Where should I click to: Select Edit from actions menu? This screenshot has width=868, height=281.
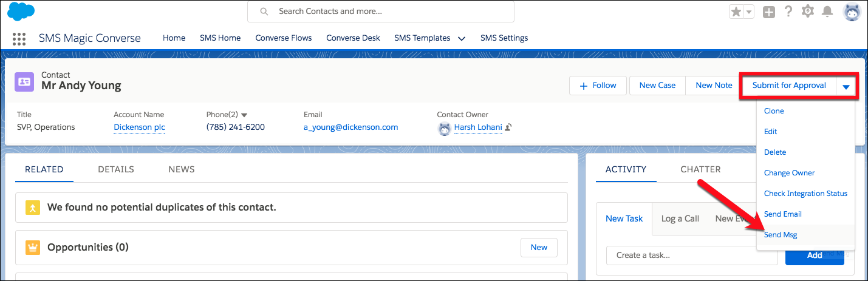770,132
